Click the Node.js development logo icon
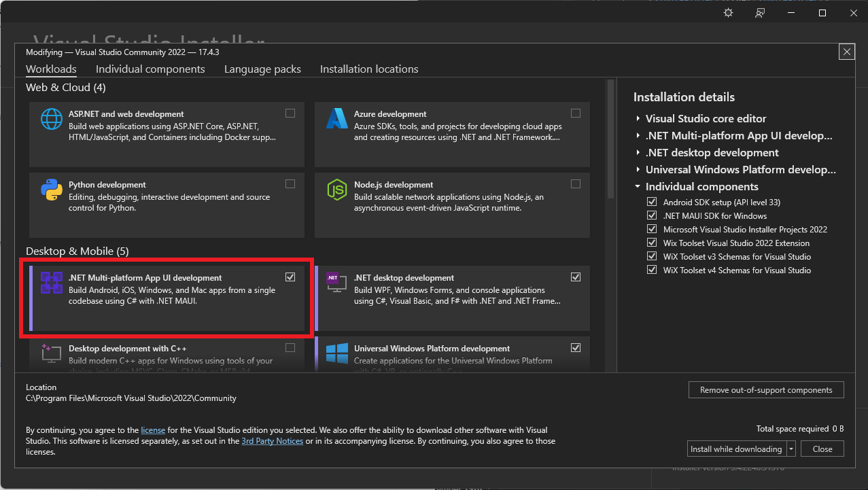 (337, 190)
